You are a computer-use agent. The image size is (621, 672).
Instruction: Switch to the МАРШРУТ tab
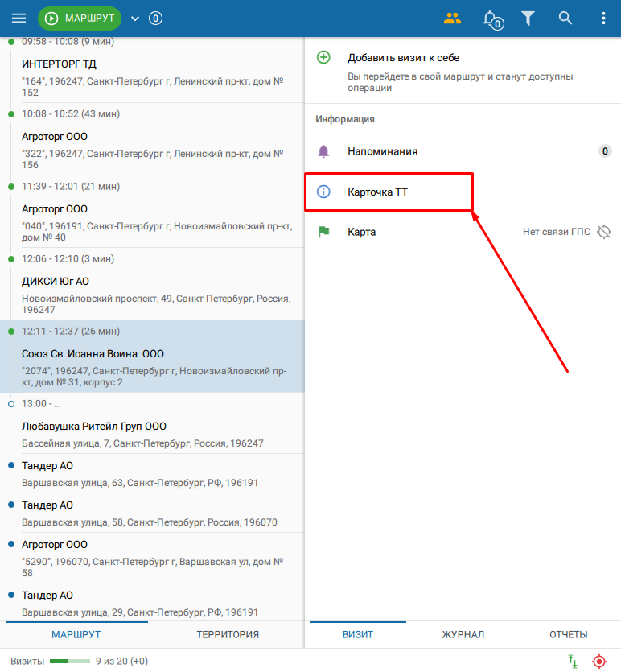pyautogui.click(x=76, y=634)
